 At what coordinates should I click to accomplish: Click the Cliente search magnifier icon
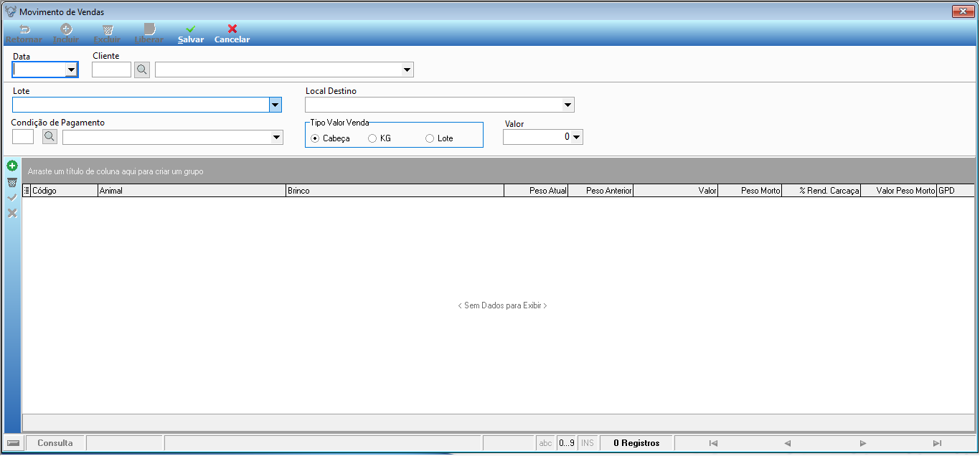pos(142,70)
